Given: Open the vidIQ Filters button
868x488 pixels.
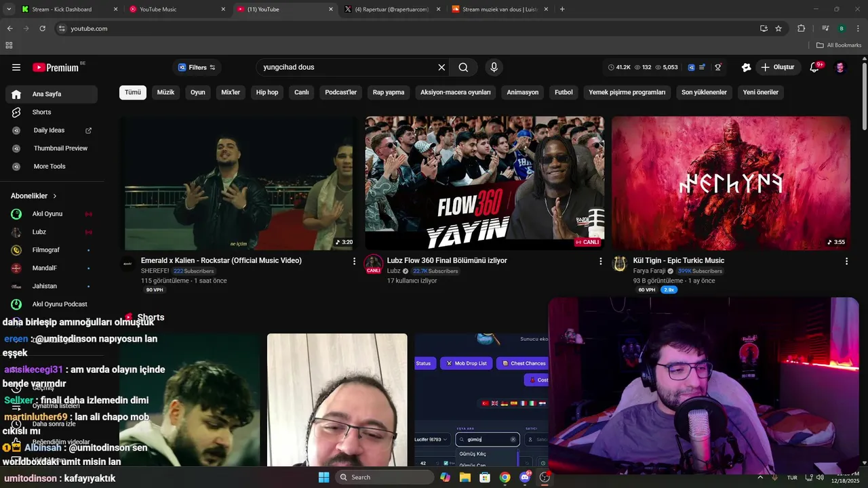Looking at the screenshot, I should pyautogui.click(x=197, y=67).
